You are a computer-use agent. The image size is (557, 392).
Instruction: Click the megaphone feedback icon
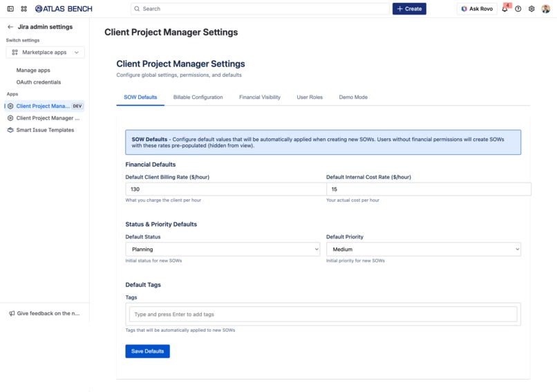[x=12, y=313]
